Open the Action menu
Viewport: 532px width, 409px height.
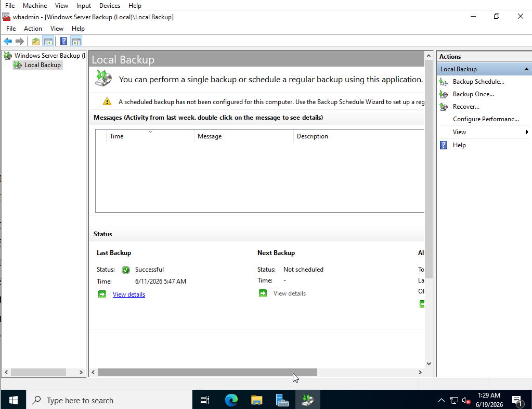33,29
